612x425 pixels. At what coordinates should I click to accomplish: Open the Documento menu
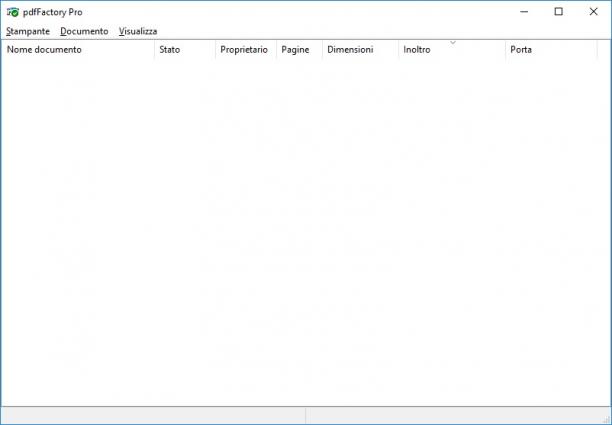click(x=84, y=31)
